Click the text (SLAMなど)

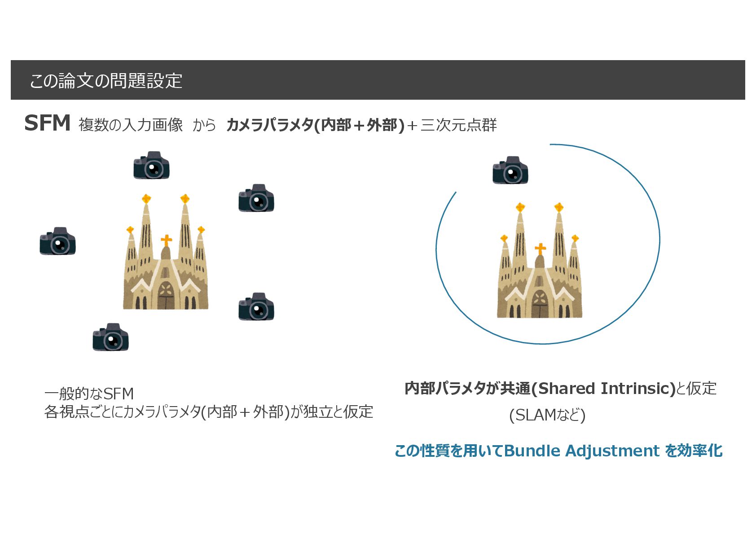click(547, 415)
